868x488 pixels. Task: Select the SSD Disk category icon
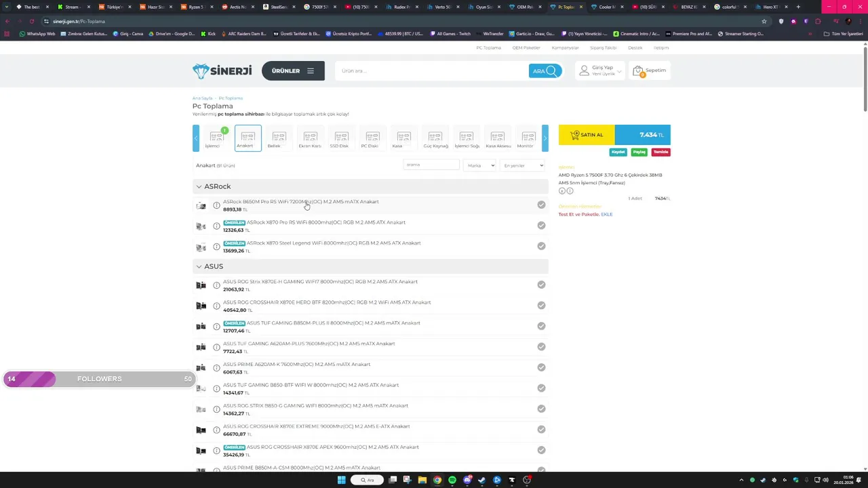[x=341, y=138]
